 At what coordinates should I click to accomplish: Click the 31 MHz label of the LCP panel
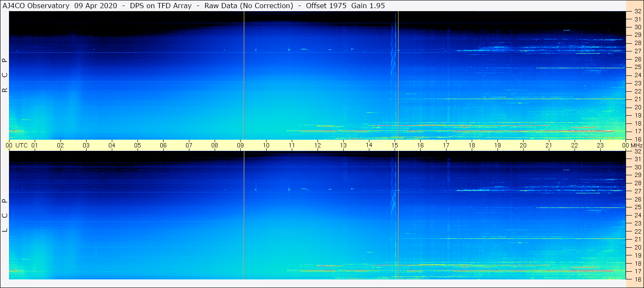coord(637,159)
